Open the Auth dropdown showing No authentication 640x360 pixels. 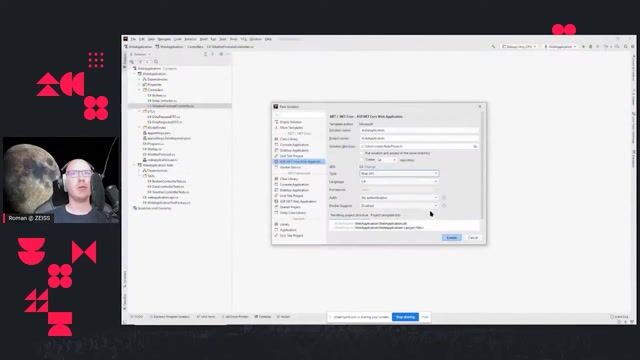(399, 198)
